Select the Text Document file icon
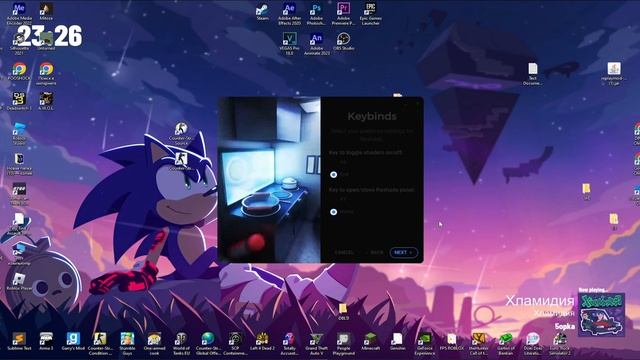 tap(533, 74)
